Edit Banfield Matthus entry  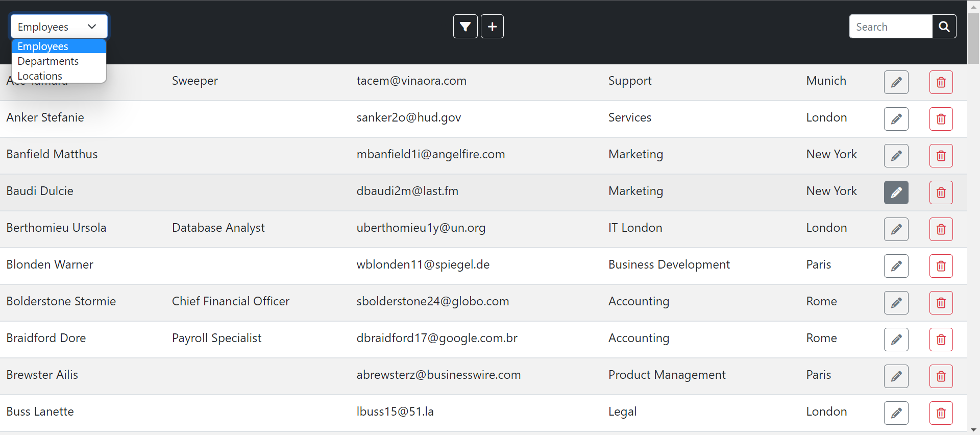point(896,156)
